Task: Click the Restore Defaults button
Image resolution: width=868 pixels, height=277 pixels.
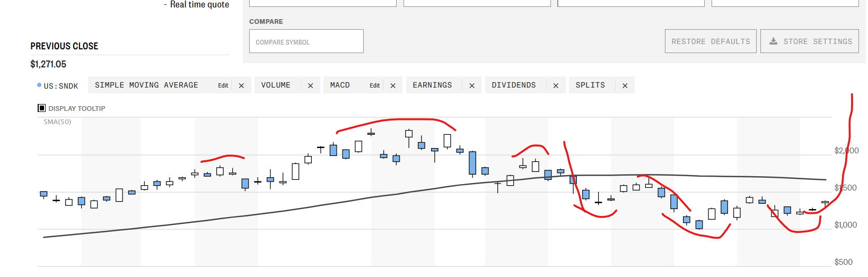Action: tap(711, 41)
